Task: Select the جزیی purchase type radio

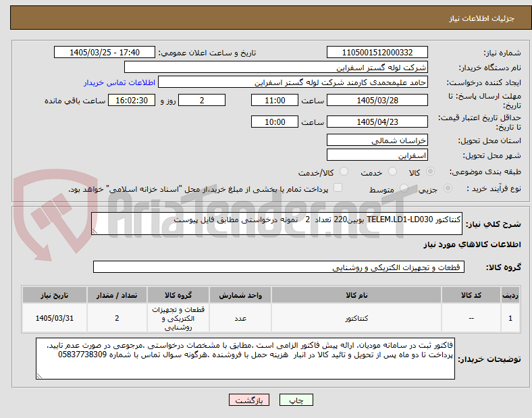Action: pyautogui.click(x=448, y=188)
